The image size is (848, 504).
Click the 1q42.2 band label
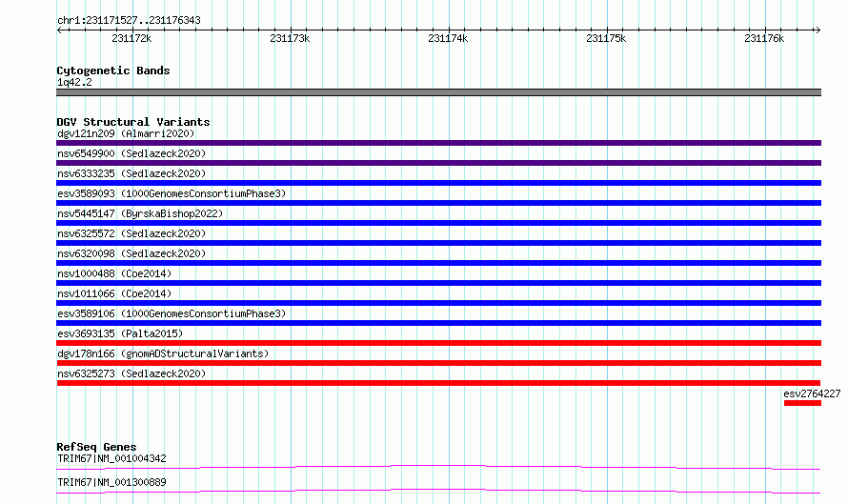(x=74, y=82)
